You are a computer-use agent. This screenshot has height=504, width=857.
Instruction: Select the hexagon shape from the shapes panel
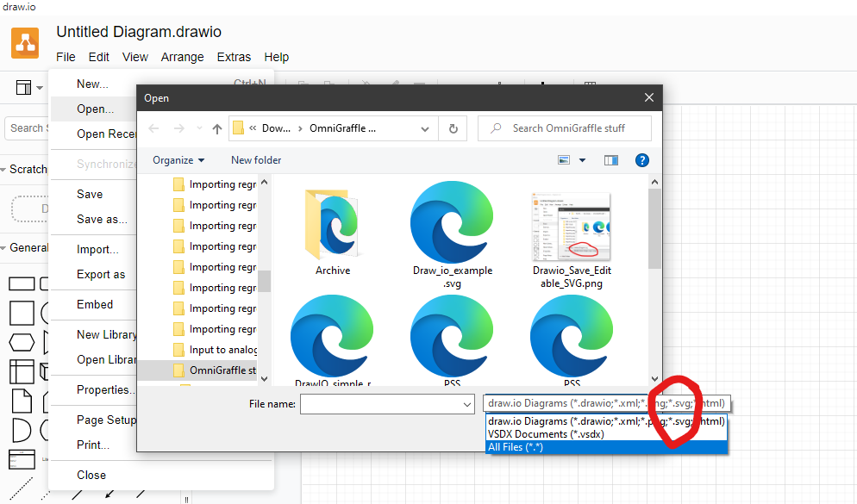pyautogui.click(x=21, y=342)
